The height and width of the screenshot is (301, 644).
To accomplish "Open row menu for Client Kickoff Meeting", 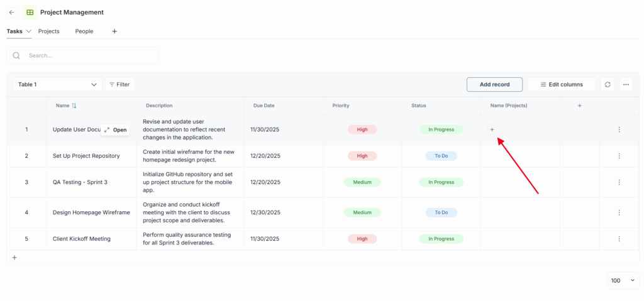I will pyautogui.click(x=619, y=239).
